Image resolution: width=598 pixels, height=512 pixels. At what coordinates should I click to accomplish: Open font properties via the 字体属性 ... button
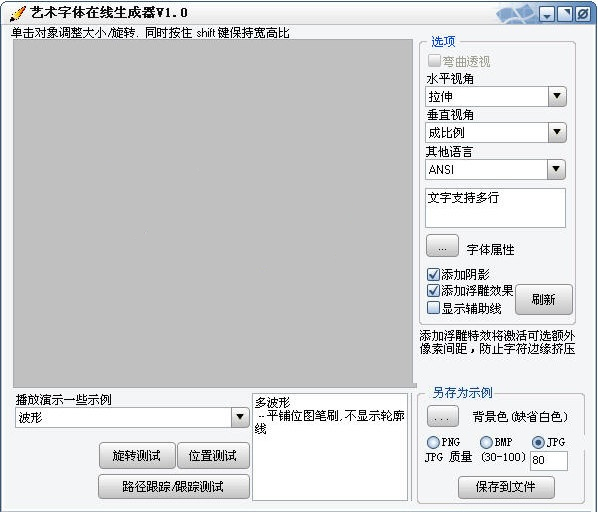[442, 246]
